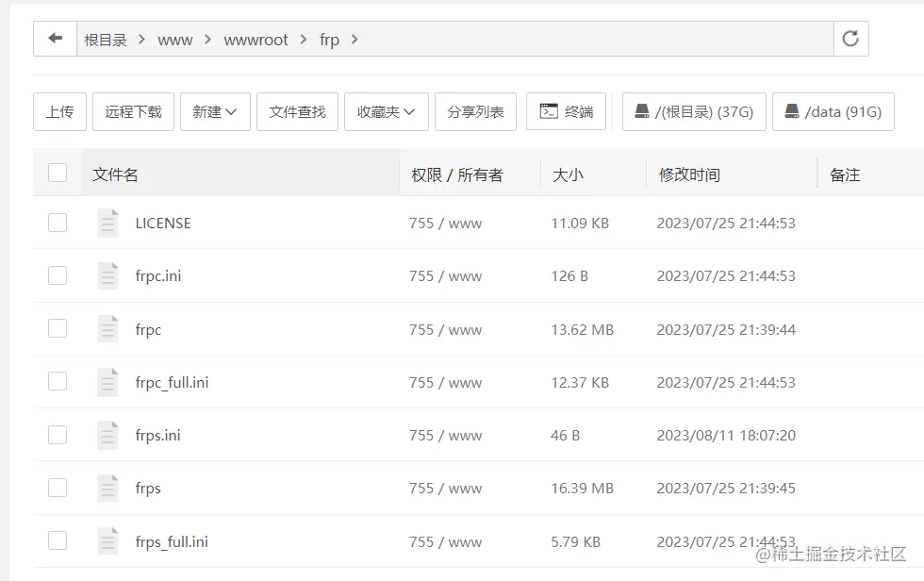Sort by 文件名 column header
The image size is (924, 581).
tap(115, 174)
